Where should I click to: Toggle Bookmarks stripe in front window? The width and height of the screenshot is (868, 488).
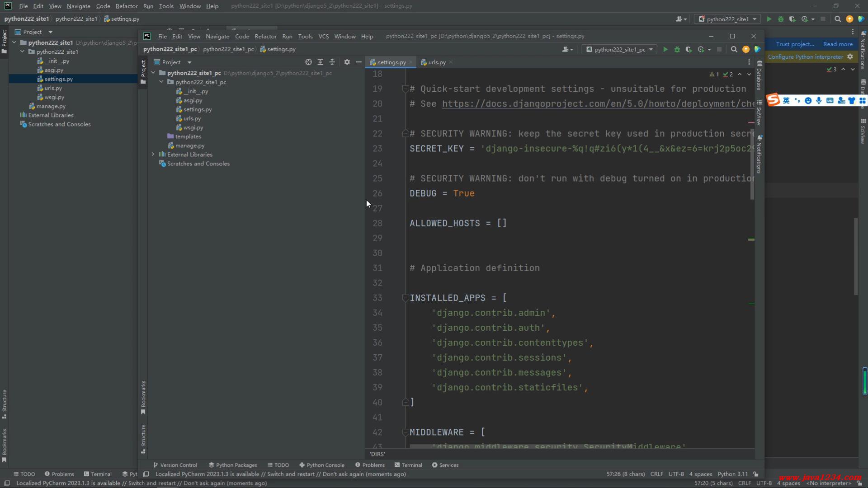(143, 398)
